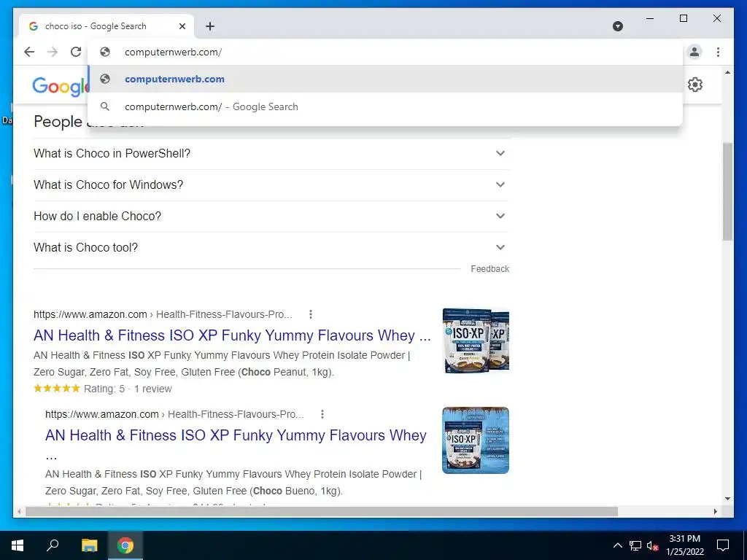
Task: Click the muted volume tray icon
Action: click(653, 545)
